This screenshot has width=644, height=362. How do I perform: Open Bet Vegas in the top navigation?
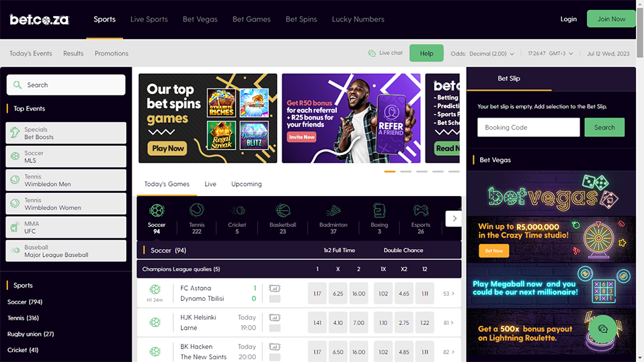200,19
